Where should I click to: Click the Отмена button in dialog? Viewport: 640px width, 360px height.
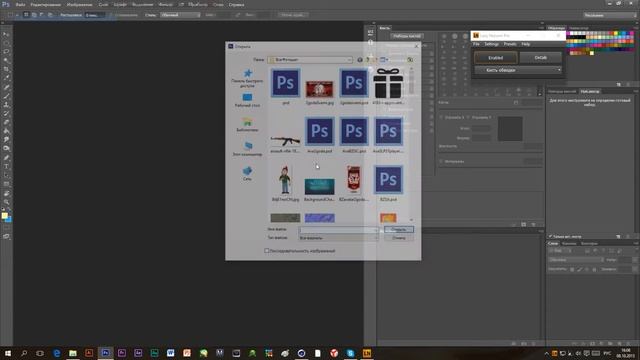[x=399, y=238]
